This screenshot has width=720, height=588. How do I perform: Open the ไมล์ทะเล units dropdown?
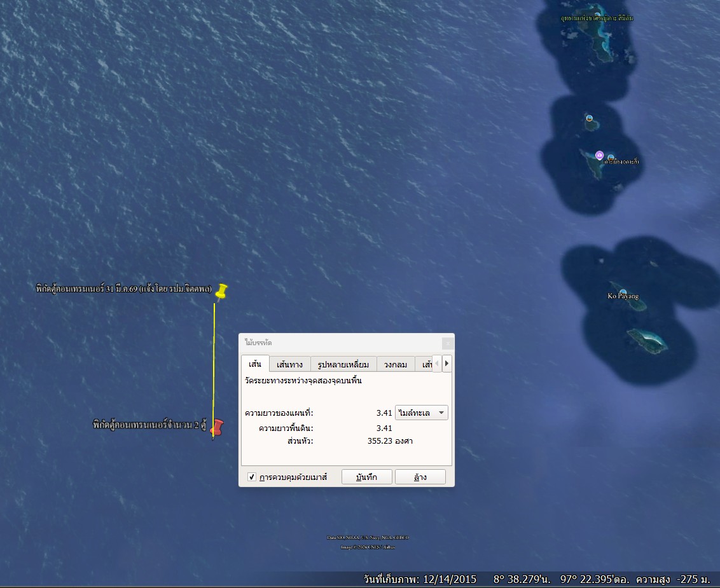(x=422, y=413)
